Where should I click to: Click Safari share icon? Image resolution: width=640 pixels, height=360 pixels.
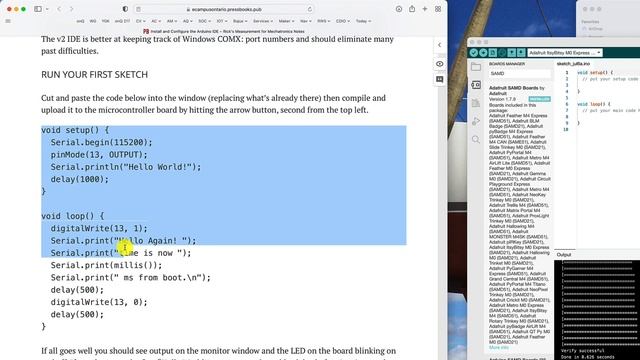tap(412, 9)
